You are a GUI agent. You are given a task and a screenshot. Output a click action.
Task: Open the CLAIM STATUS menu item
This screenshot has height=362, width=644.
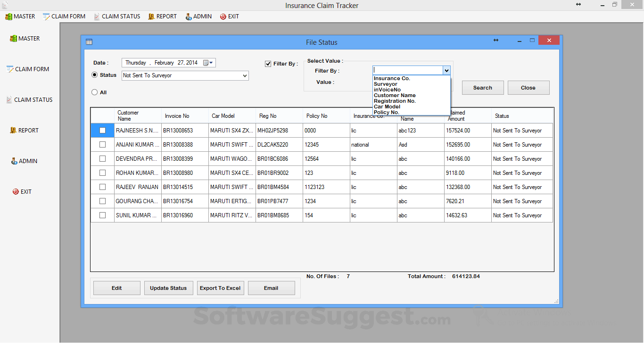click(117, 16)
